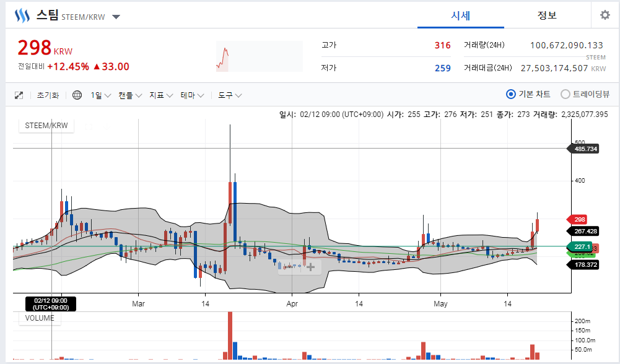
Task: Expand the STEEM/KRW market selector arrow
Action: [x=116, y=17]
